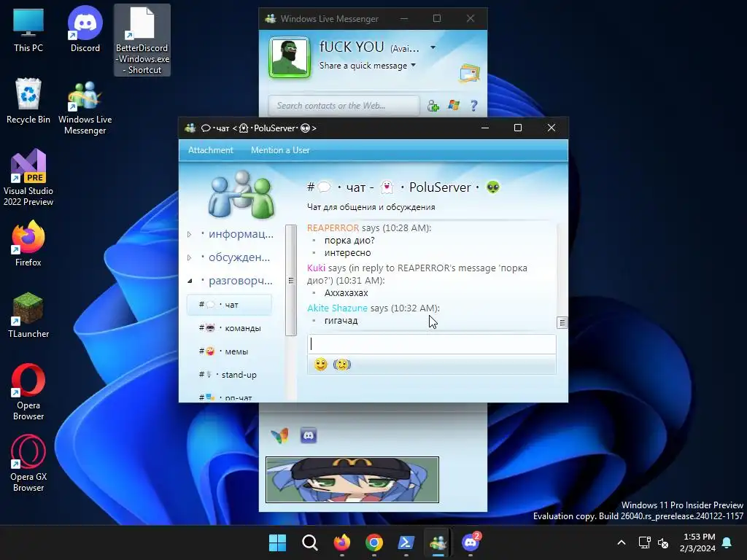The height and width of the screenshot is (560, 747).
Task: Click the wink/nudge emoticon button
Action: click(342, 365)
